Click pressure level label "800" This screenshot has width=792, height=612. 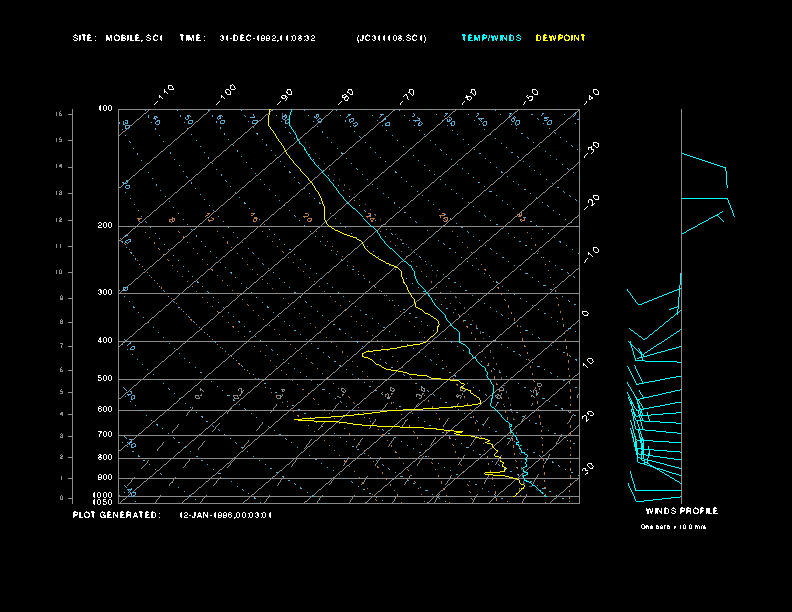pos(105,457)
